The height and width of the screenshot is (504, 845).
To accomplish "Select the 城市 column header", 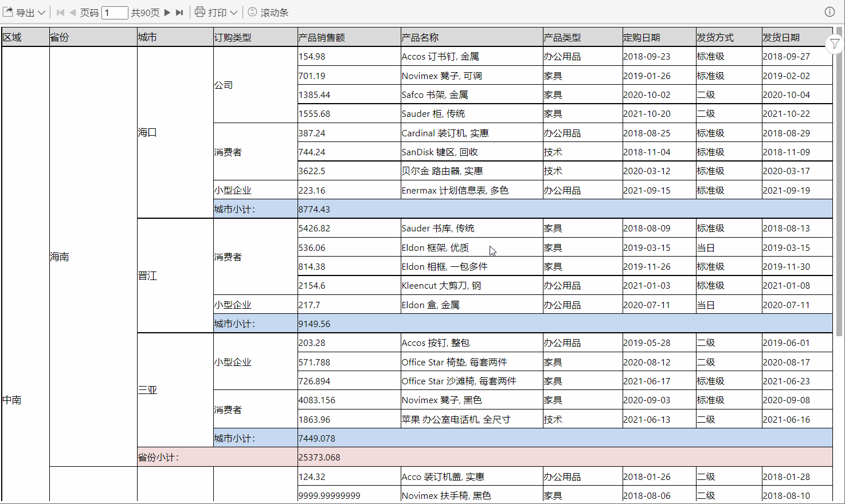I will click(x=175, y=37).
